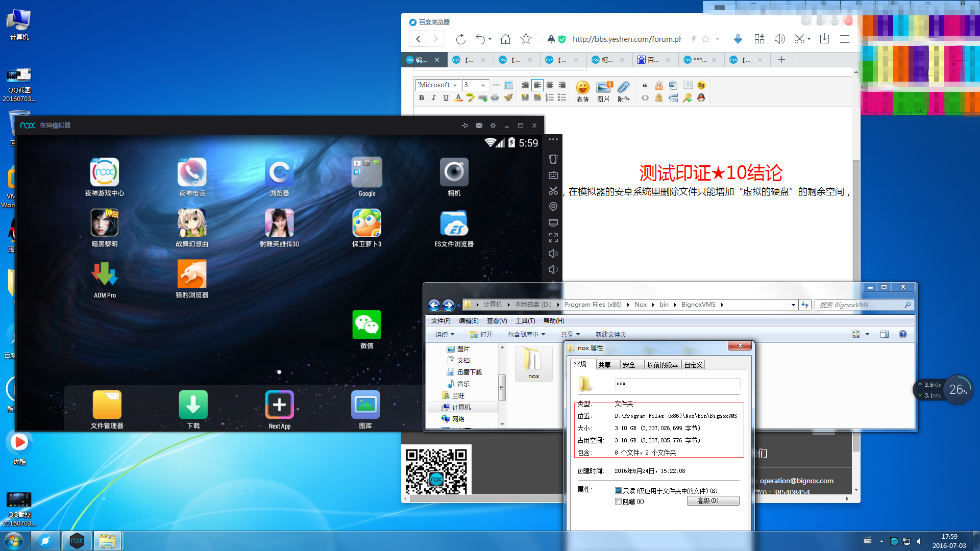Open the Google folder in the emulator

click(x=366, y=177)
